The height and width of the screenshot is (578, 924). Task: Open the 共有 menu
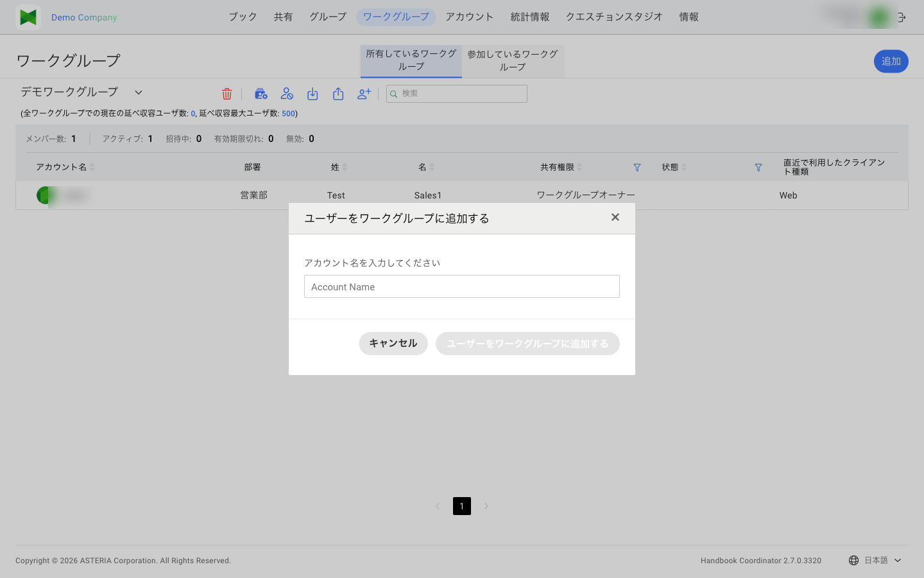pyautogui.click(x=283, y=17)
